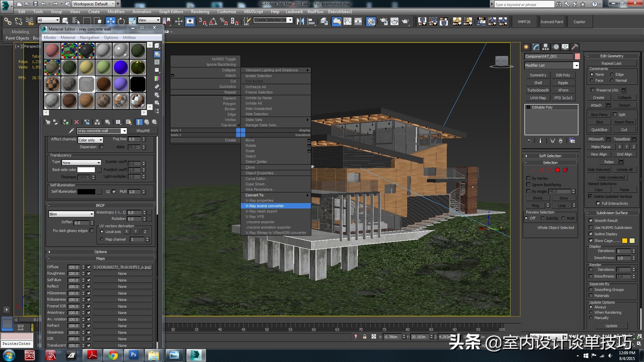Toggle the Angle Snap icon
Screen dimensions: 644x362
point(213,22)
